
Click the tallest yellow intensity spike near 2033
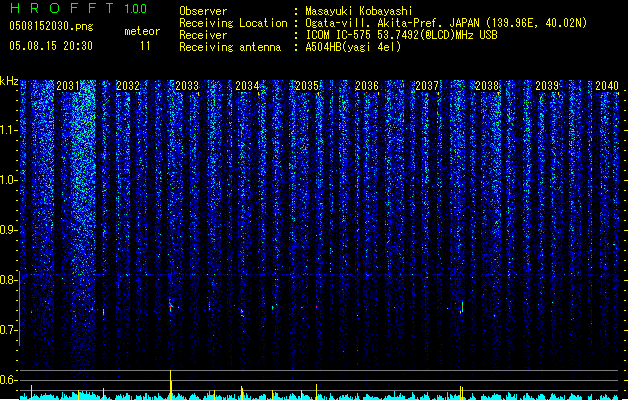click(x=171, y=384)
